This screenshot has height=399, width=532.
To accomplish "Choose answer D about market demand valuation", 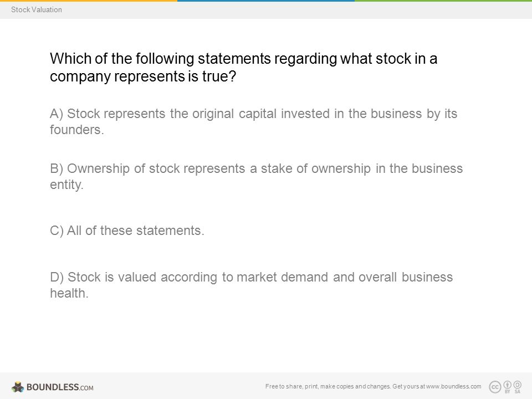I will (x=252, y=285).
